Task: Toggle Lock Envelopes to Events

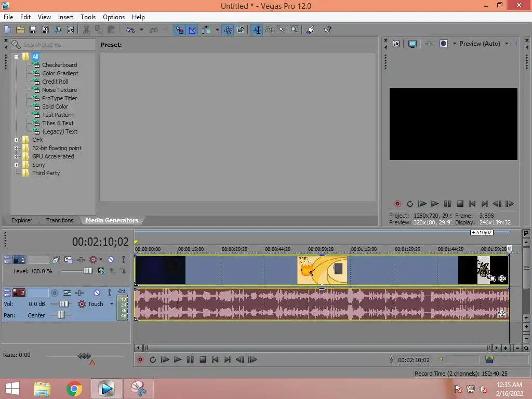Action: 228,30
